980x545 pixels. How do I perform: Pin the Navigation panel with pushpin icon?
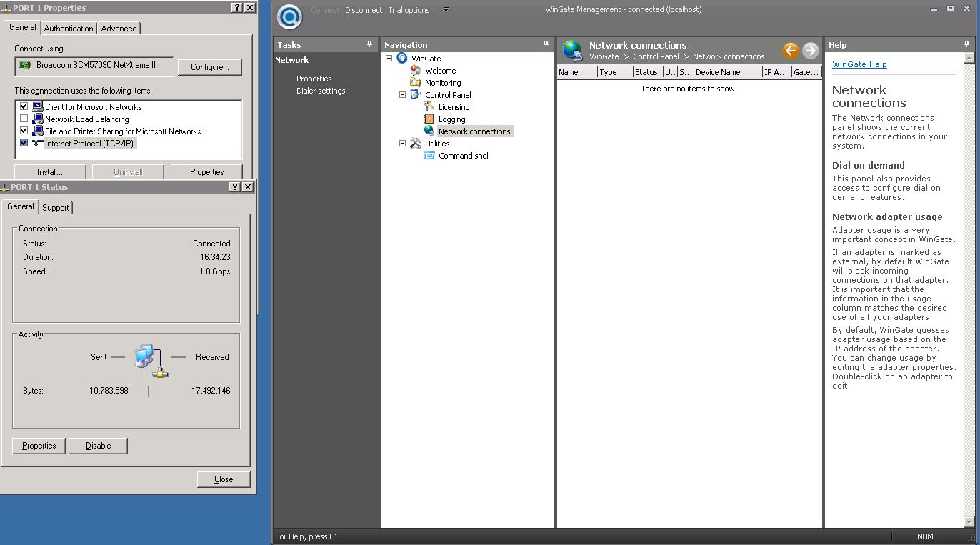click(x=546, y=44)
